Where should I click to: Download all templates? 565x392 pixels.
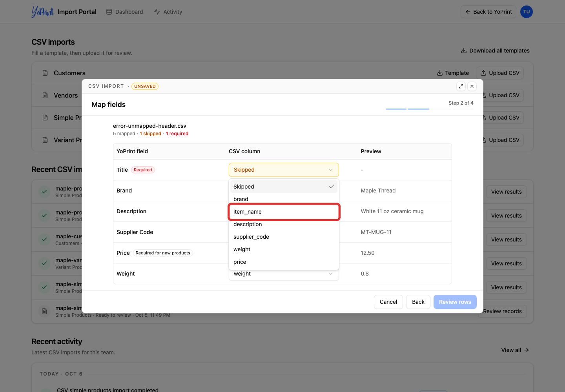pos(495,51)
